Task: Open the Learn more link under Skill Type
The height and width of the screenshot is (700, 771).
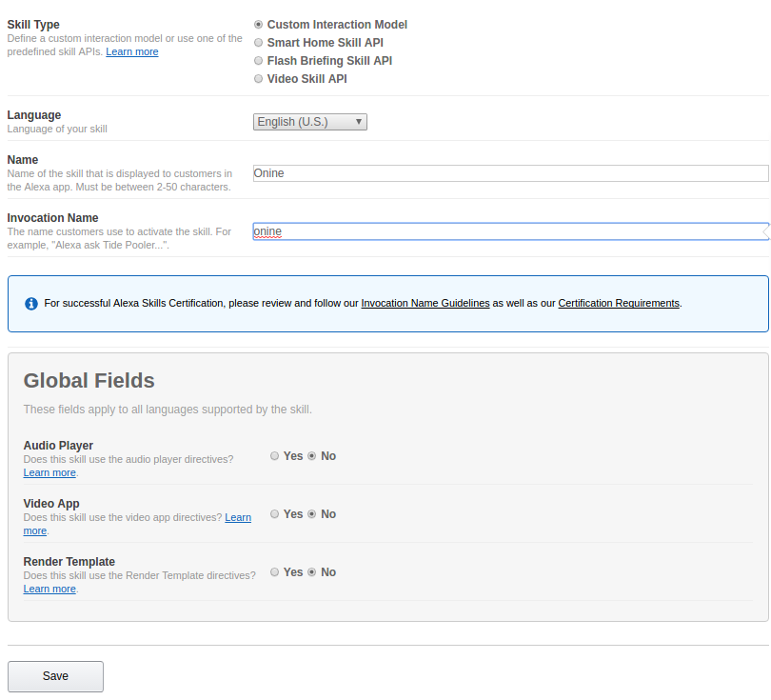Action: tap(132, 51)
